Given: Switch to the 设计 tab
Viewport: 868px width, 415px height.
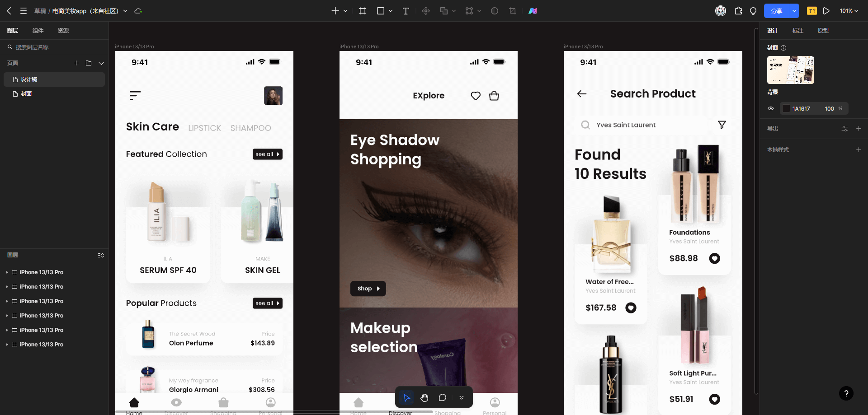Looking at the screenshot, I should [x=773, y=31].
